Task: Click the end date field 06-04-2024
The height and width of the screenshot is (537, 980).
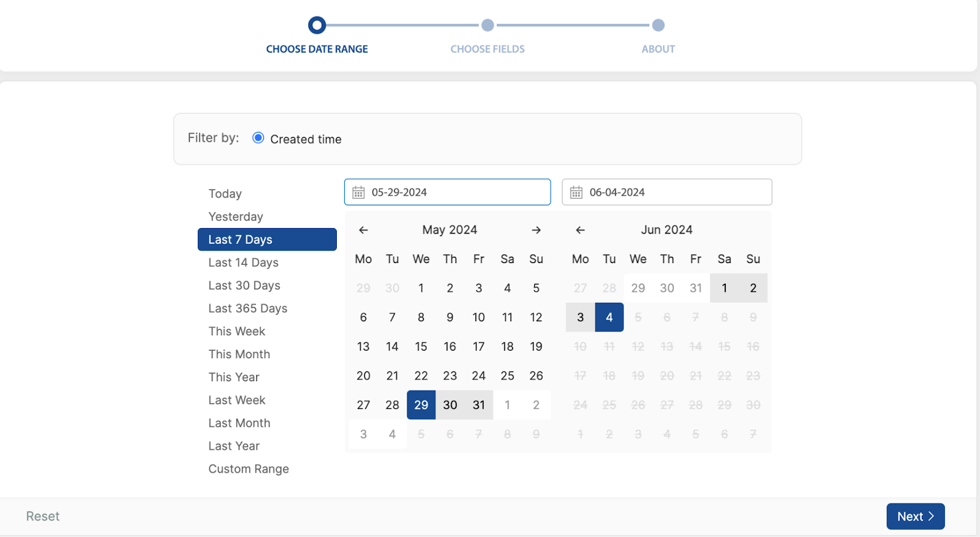Action: coord(667,192)
